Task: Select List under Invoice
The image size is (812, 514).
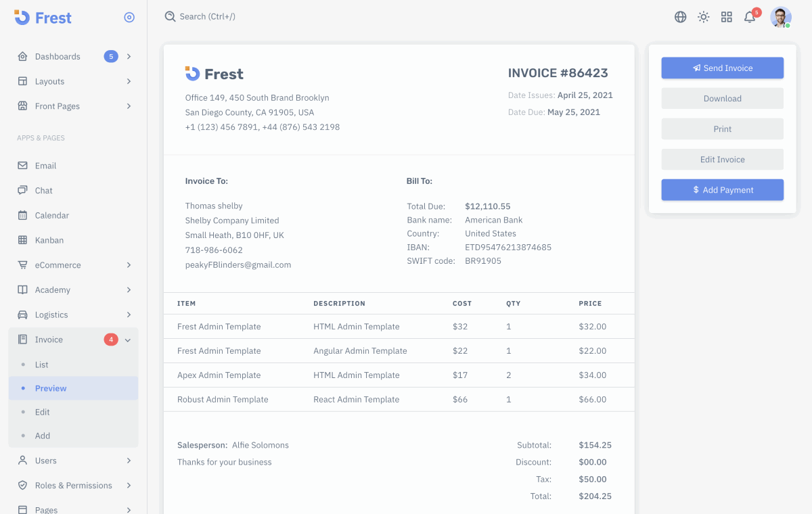Action: (x=41, y=364)
